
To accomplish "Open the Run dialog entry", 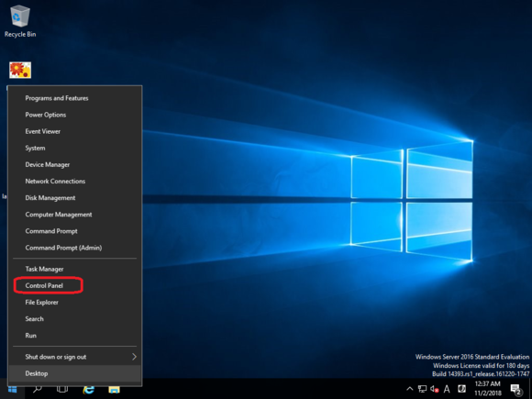I will pos(74,336).
